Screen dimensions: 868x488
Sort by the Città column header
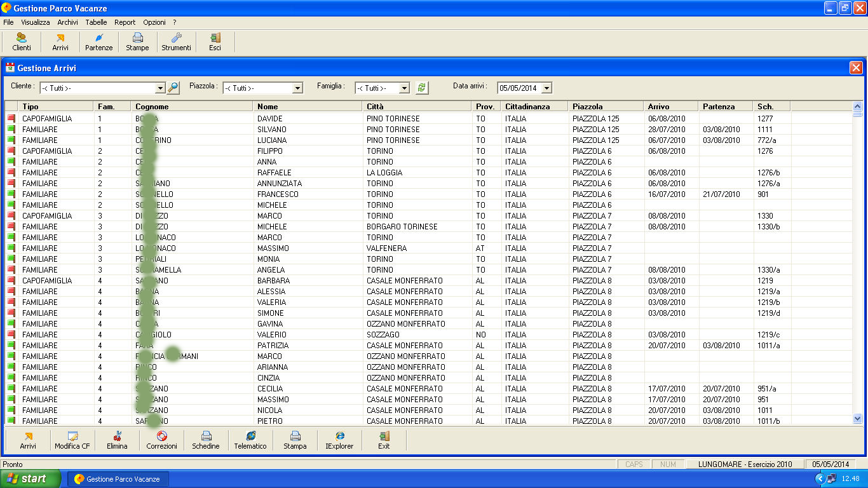(x=417, y=106)
